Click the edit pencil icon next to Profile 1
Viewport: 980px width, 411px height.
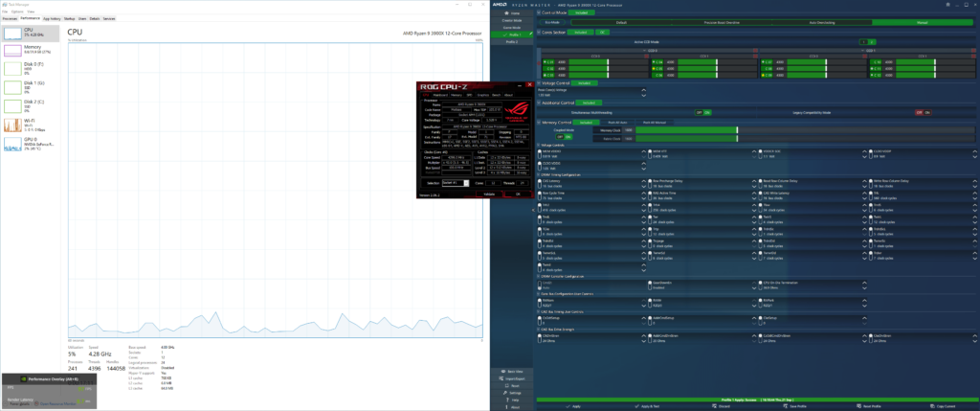pos(531,35)
